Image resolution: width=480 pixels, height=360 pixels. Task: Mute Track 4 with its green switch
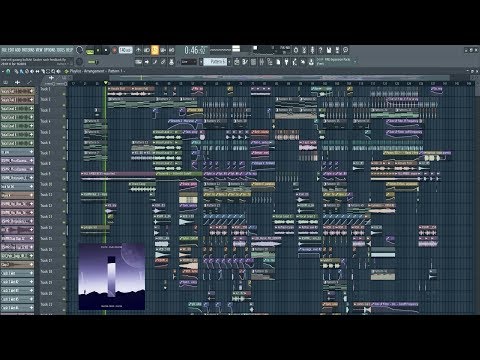tap(64, 126)
